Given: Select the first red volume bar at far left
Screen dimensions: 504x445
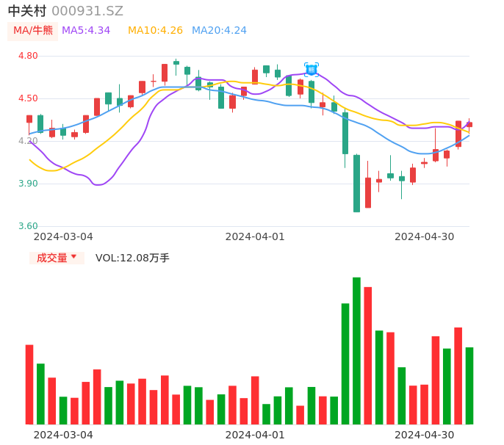Looking at the screenshot, I should 29,384.
